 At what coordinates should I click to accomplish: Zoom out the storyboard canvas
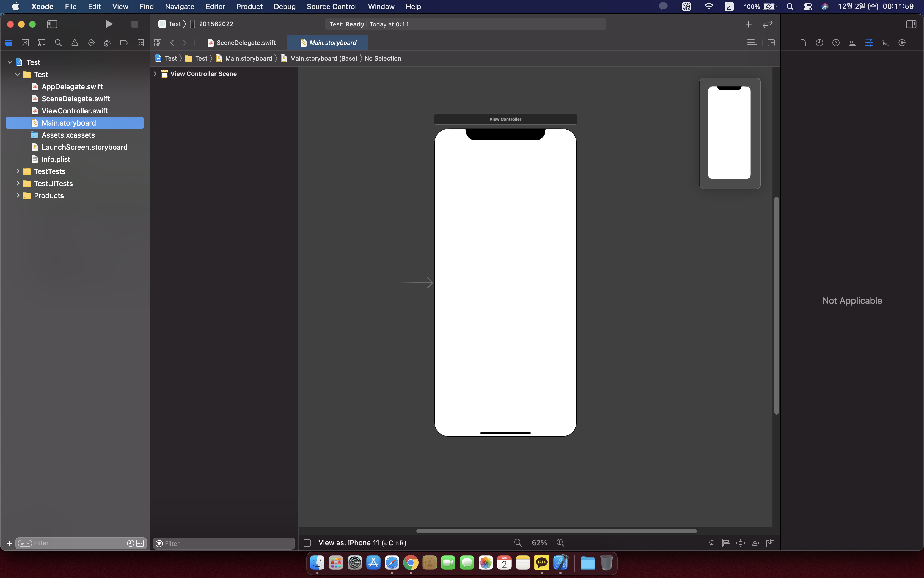coord(518,543)
